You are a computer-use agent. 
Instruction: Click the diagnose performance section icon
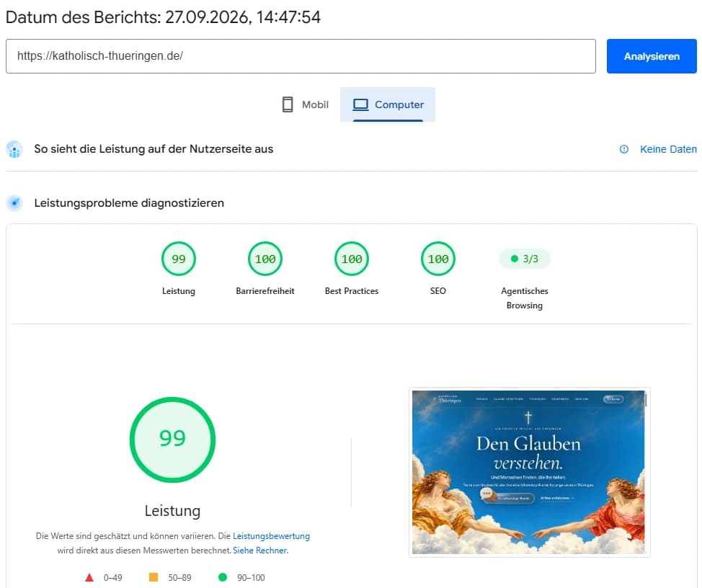click(14, 203)
